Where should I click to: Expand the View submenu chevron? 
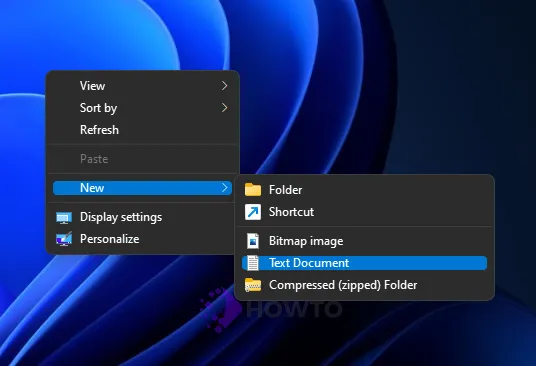224,86
